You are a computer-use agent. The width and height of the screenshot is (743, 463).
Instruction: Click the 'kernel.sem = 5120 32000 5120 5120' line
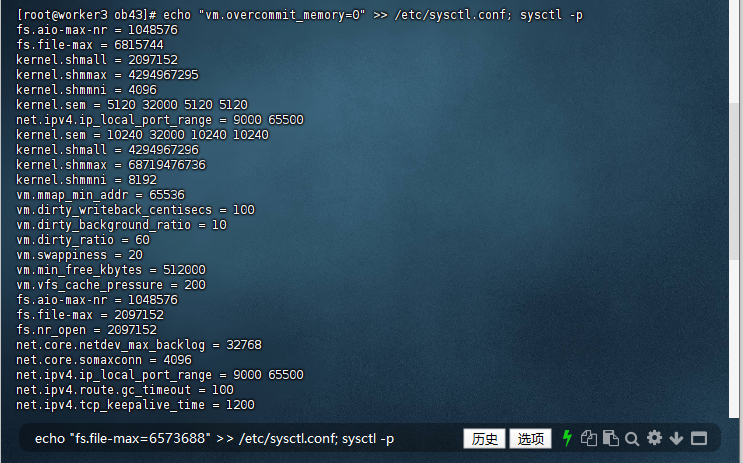132,105
